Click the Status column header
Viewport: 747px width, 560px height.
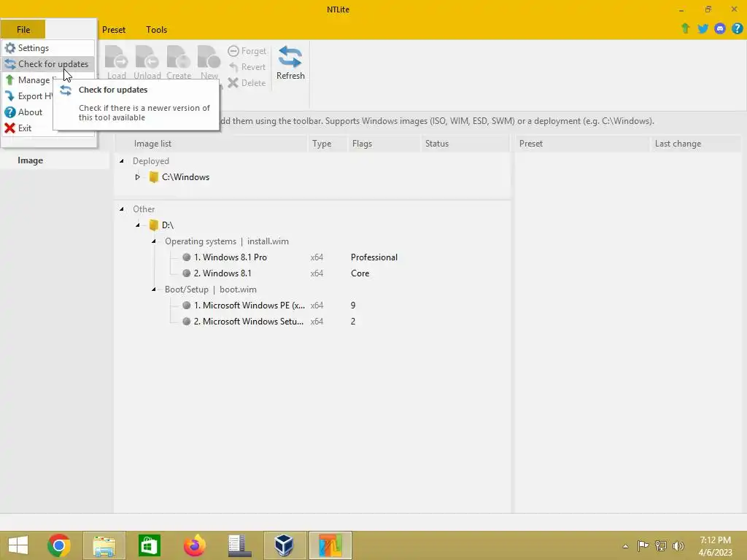point(465,144)
